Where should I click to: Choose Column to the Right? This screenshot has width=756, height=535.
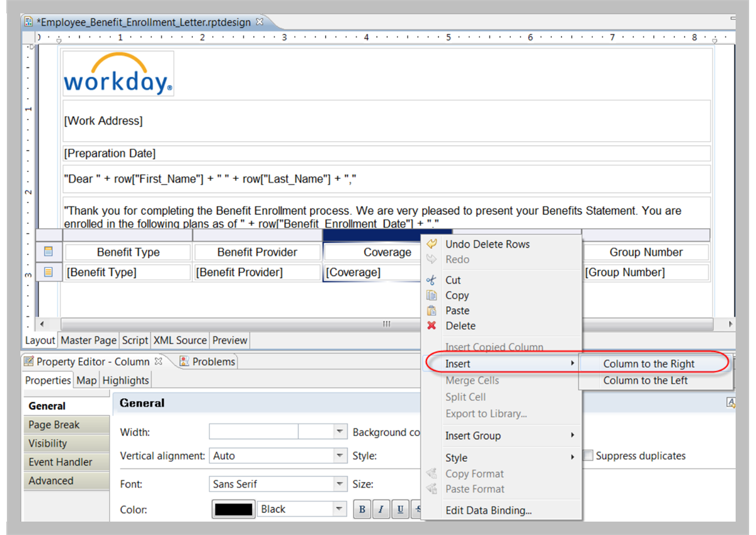tap(649, 364)
